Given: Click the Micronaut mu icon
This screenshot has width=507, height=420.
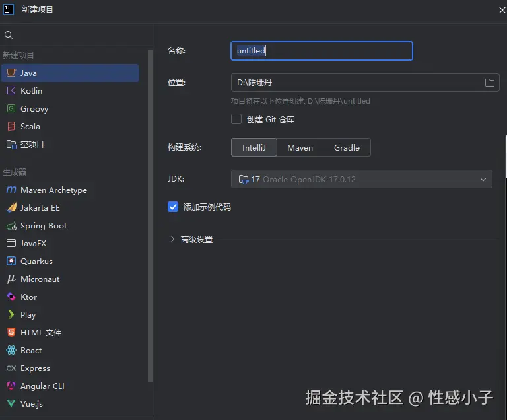Looking at the screenshot, I should coord(11,279).
